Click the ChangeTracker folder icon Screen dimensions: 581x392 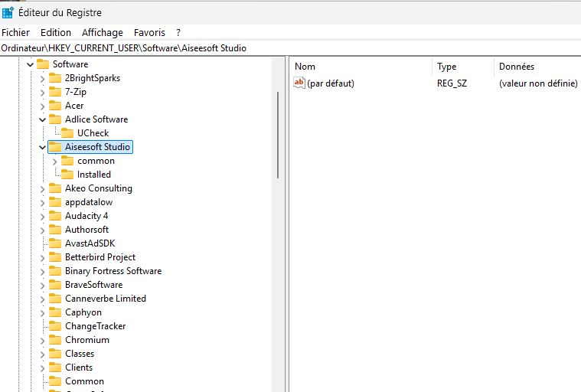coord(55,326)
